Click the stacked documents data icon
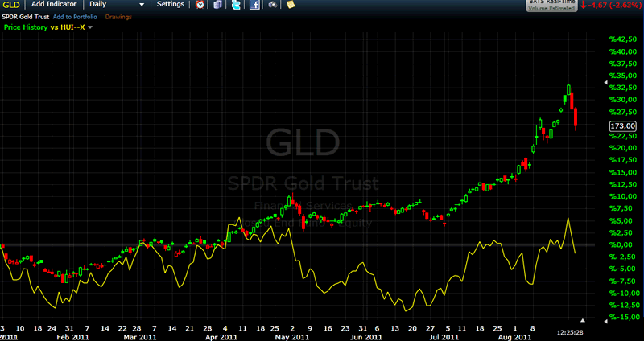Screen dimensions: 644x341 [217, 5]
